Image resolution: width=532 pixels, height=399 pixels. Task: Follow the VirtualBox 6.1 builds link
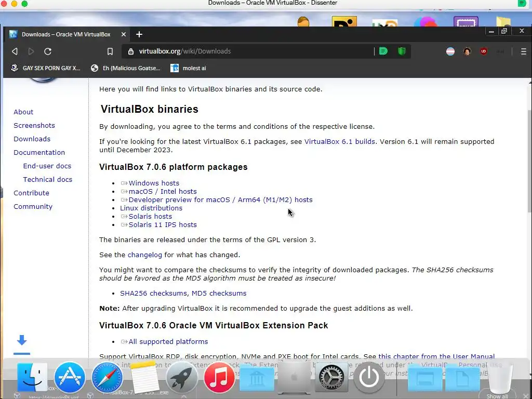click(x=340, y=141)
